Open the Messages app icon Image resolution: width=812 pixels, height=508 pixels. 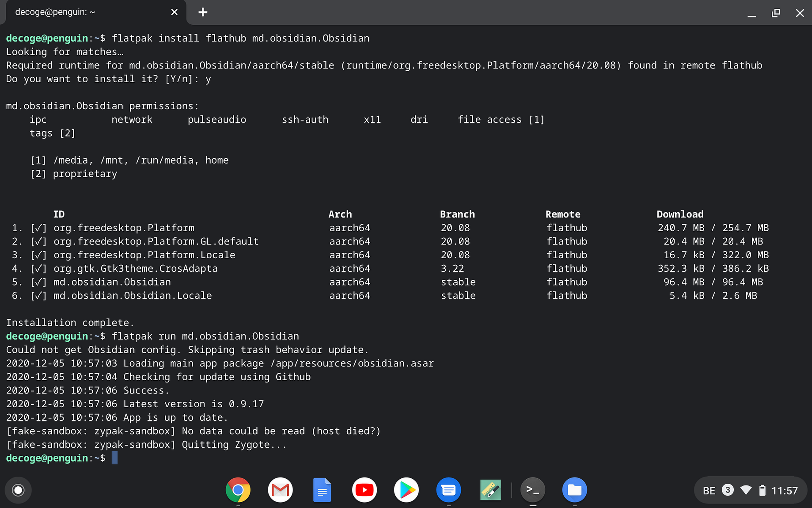[448, 490]
